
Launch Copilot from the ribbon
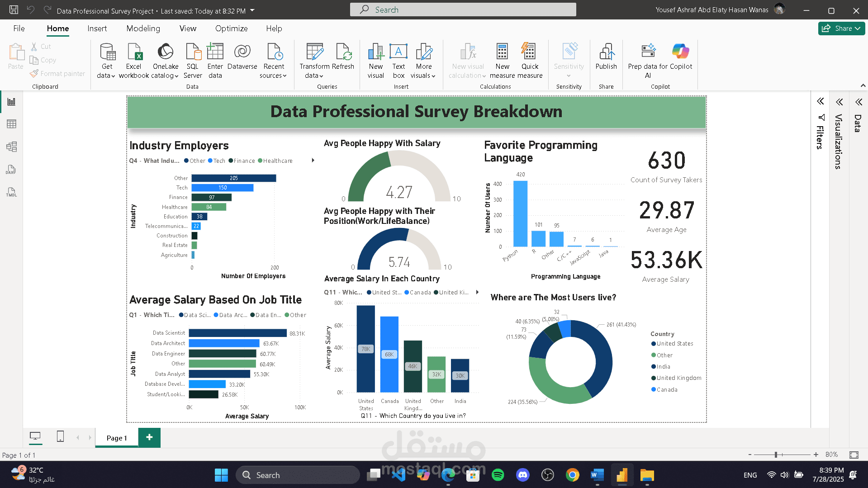(681, 57)
